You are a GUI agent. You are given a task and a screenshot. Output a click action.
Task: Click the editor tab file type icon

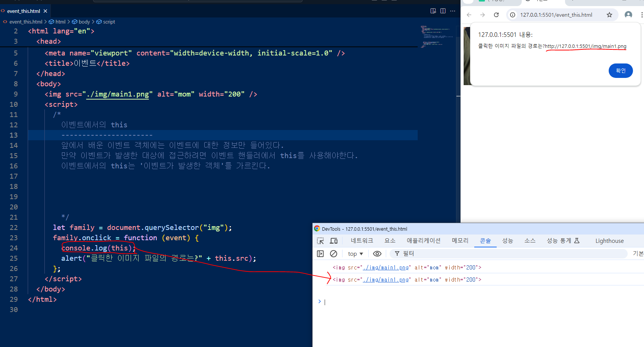click(x=3, y=11)
